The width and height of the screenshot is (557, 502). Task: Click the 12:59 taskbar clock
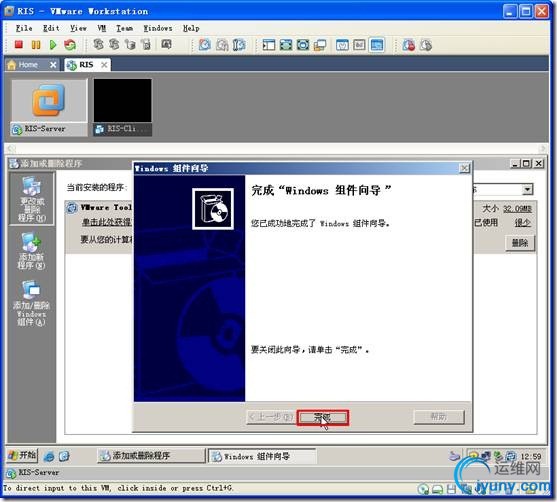coord(531,456)
